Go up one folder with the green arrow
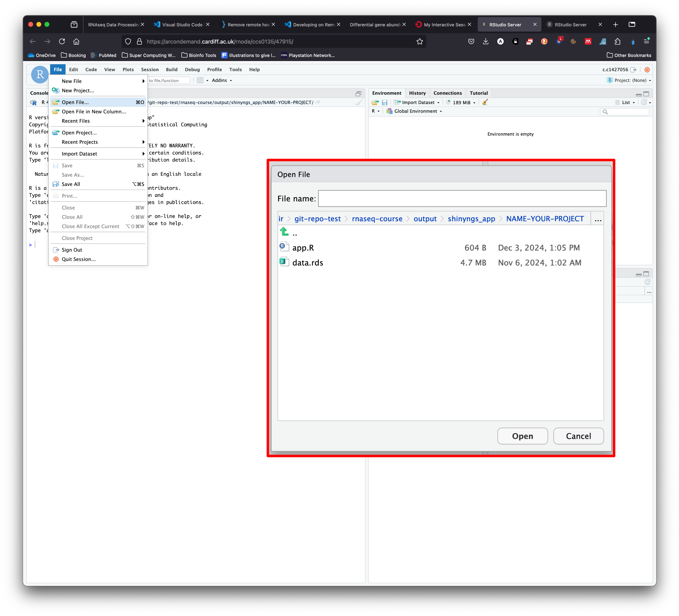 click(x=284, y=232)
